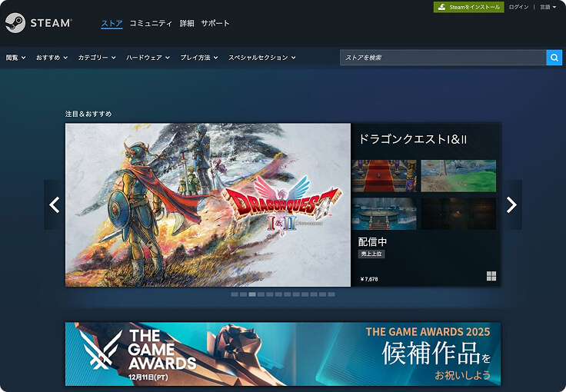
Task: Click the ¥7,678 price
Action: pyautogui.click(x=369, y=279)
